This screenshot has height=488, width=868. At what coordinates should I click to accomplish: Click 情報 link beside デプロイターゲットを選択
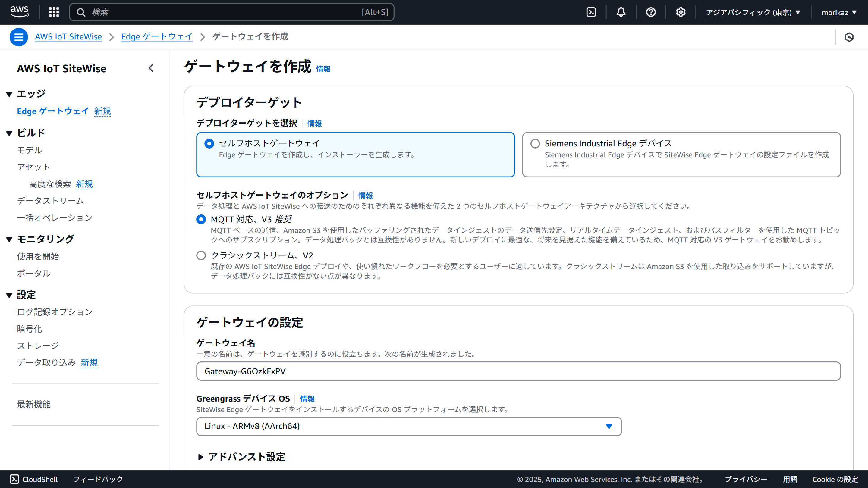click(x=315, y=124)
